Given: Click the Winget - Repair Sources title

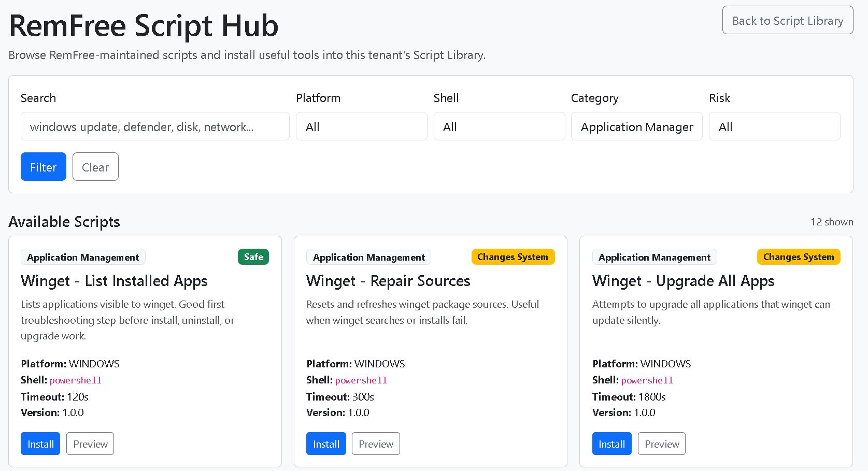Looking at the screenshot, I should 388,281.
